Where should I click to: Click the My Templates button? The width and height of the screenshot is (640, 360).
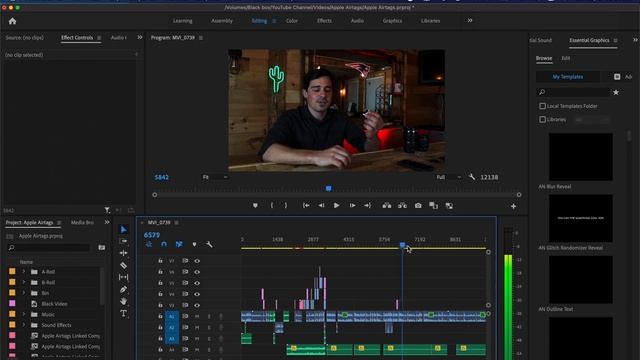[x=568, y=77]
